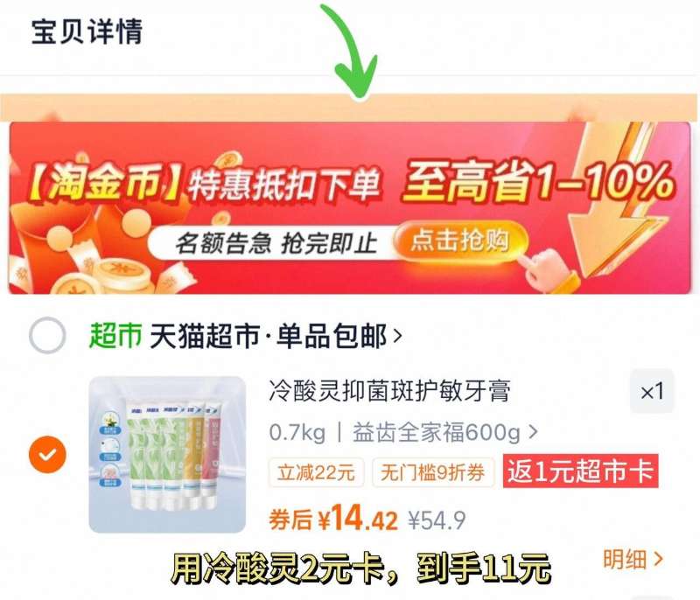Tap the 返1元超市卡 red label
Screen dimensions: 700x600
(x=581, y=471)
